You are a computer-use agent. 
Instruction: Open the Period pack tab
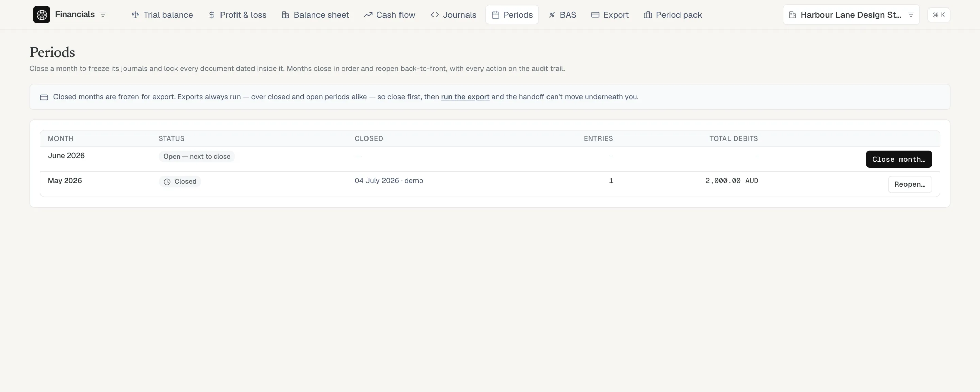pyautogui.click(x=673, y=15)
